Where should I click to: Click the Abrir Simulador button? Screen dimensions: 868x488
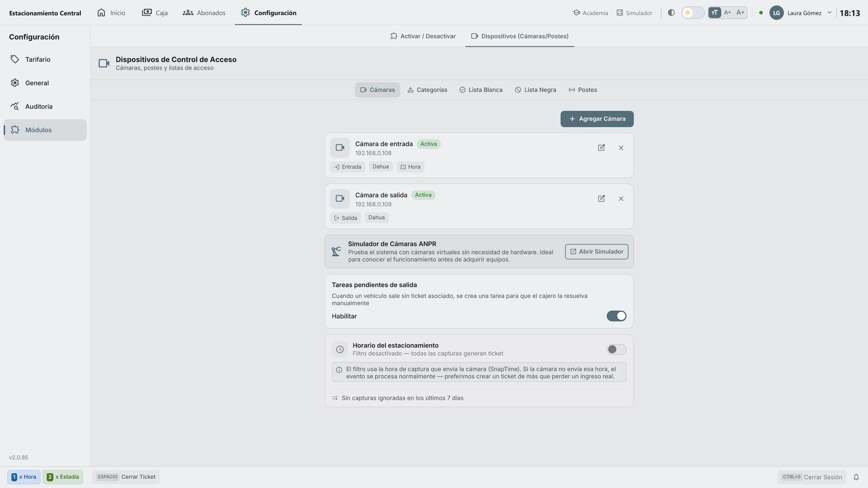click(x=596, y=252)
